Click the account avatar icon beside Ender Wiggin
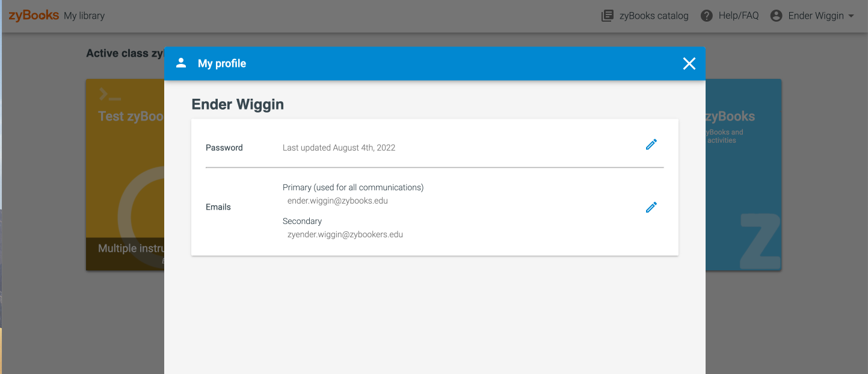This screenshot has height=374, width=868. (777, 16)
